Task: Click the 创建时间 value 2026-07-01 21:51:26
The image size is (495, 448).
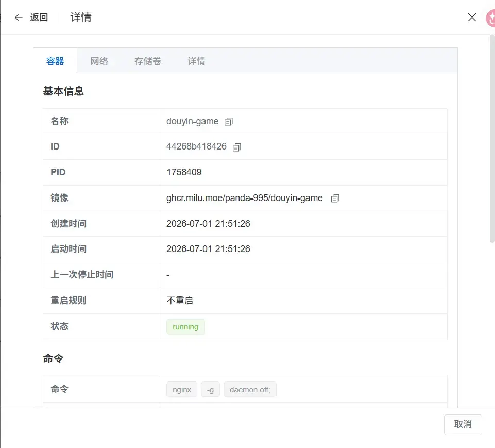Action: tap(208, 224)
